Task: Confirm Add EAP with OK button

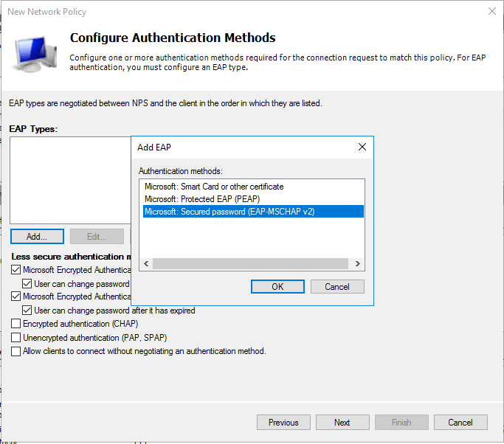Action: [x=277, y=287]
